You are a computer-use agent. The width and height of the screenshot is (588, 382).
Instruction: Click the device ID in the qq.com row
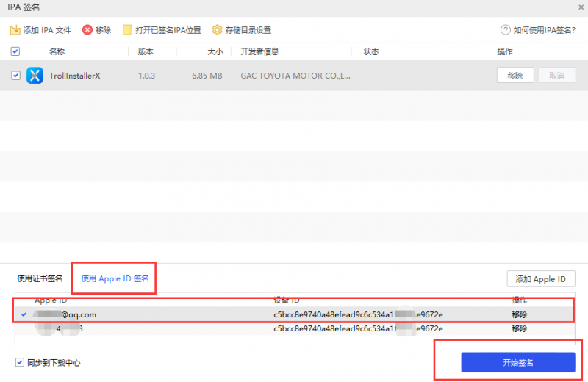coord(358,314)
